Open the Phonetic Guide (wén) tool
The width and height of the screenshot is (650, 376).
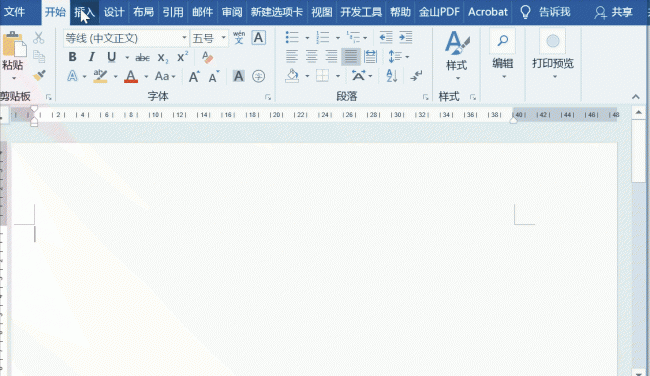pos(239,38)
